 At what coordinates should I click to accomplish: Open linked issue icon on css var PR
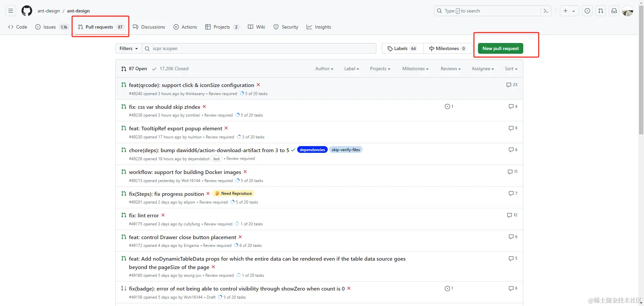[449, 106]
